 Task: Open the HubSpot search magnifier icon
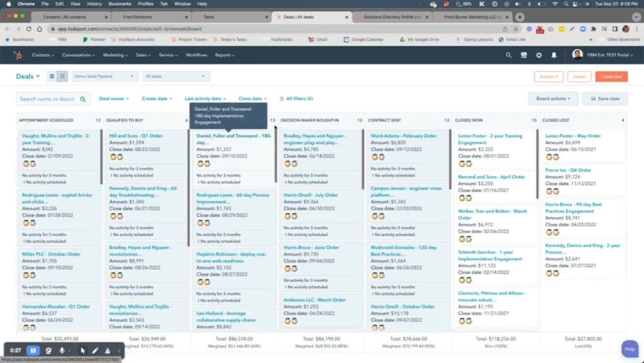(x=509, y=55)
